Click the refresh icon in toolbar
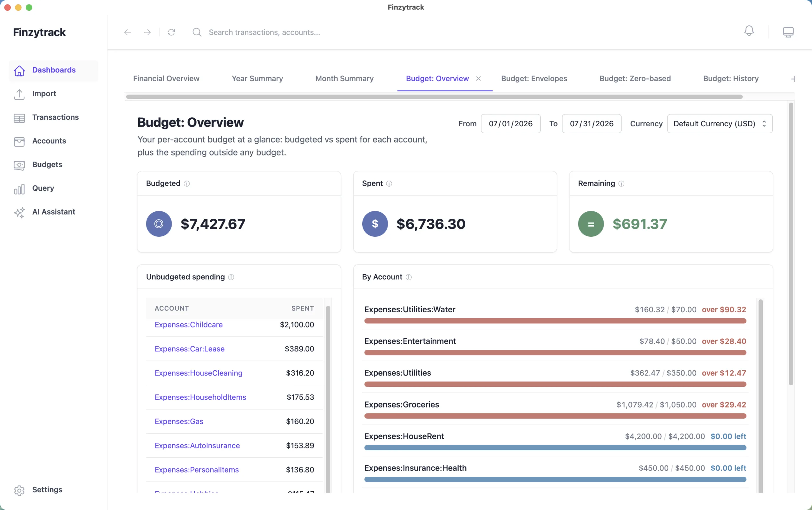 tap(171, 32)
